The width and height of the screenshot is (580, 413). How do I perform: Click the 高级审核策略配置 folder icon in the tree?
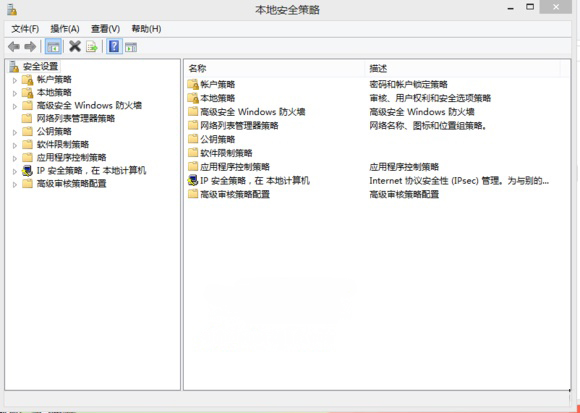28,183
